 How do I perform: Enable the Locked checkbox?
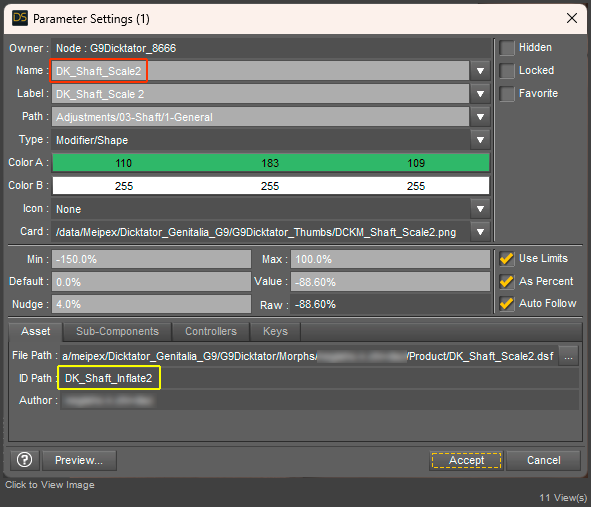coord(507,71)
